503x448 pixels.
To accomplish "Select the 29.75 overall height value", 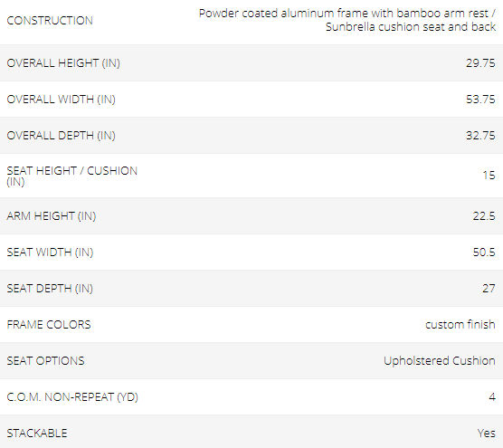I will (x=480, y=62).
